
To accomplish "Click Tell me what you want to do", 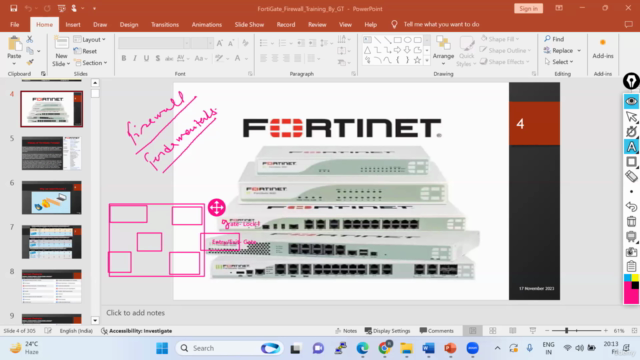I will coord(441,24).
